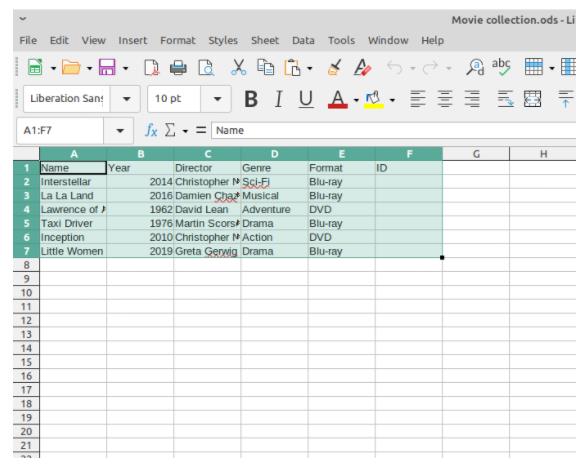Apply the yellow background color
Viewport: 585px width, 467px height.
pos(373,99)
